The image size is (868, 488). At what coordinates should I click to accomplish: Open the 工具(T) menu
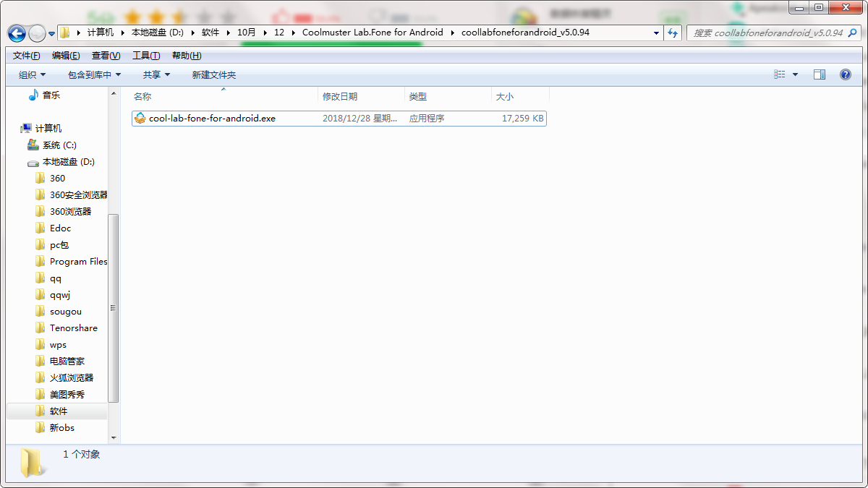146,56
